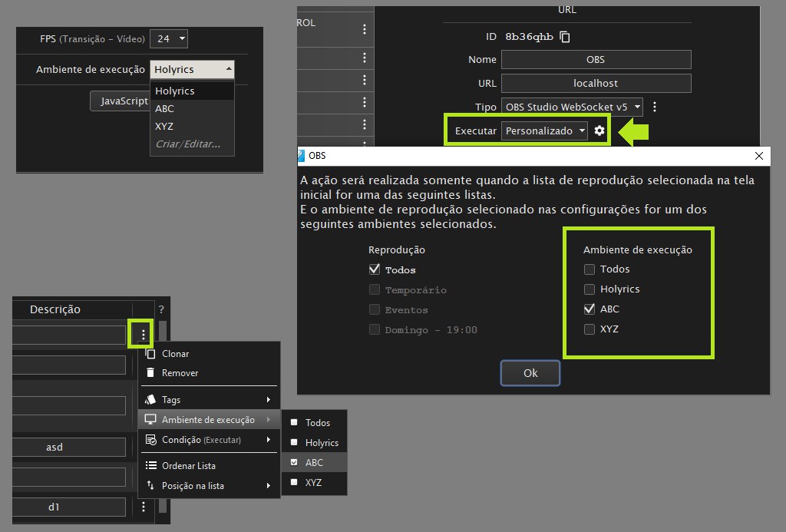The height and width of the screenshot is (532, 786).
Task: Click the question mark help icon
Action: click(x=161, y=309)
